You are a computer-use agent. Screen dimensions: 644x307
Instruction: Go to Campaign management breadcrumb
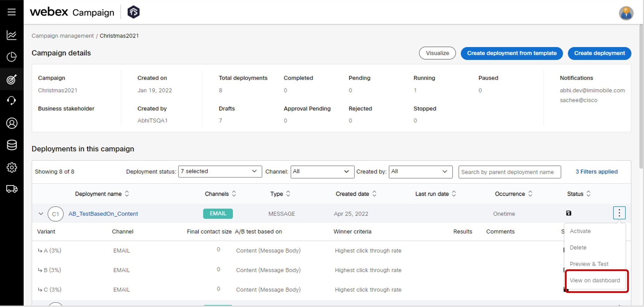(63, 36)
